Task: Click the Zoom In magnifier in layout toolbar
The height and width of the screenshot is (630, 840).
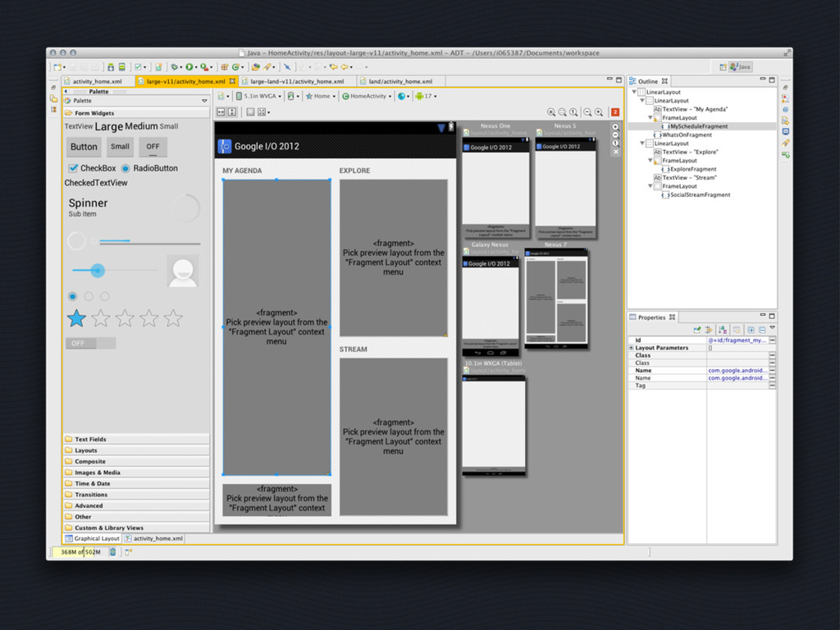Action: click(x=599, y=112)
